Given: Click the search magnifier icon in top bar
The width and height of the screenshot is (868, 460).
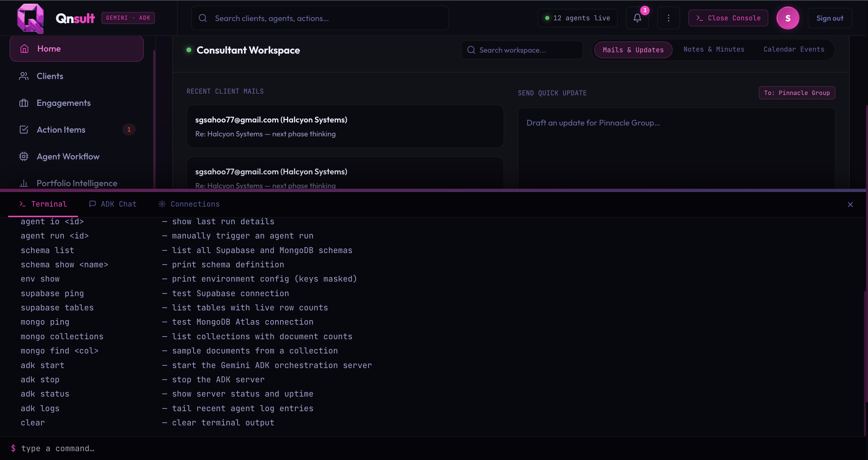Looking at the screenshot, I should pyautogui.click(x=203, y=18).
